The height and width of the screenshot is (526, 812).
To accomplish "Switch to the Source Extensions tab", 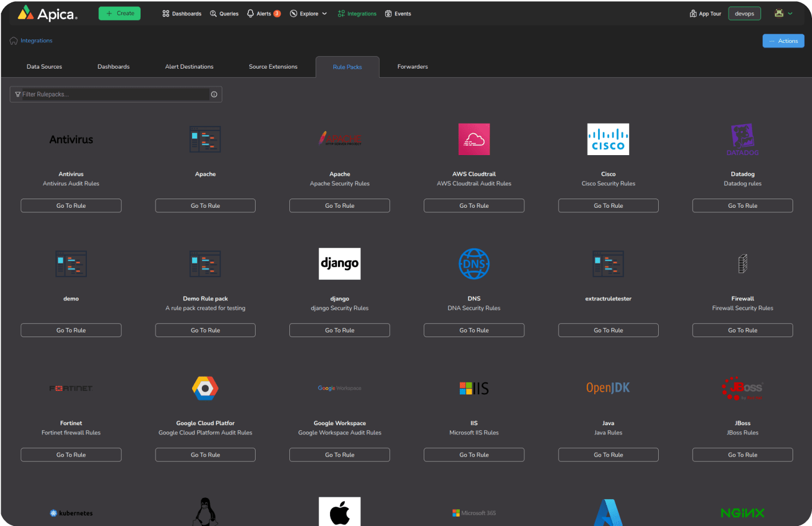I will 273,67.
